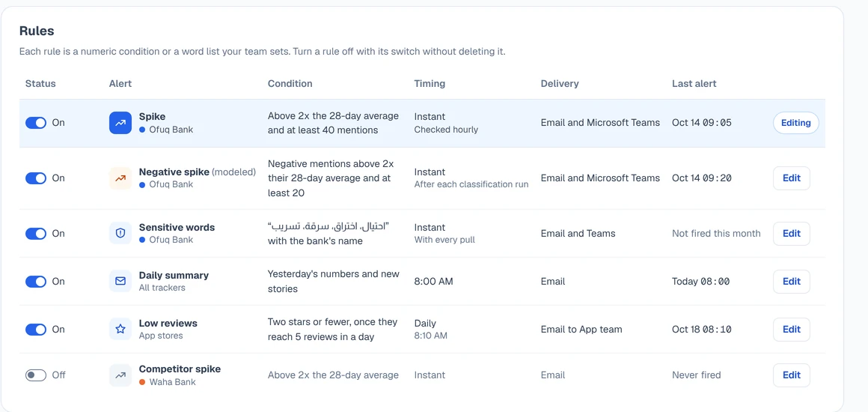
Task: Click the 'Never fired' text
Action: point(697,375)
